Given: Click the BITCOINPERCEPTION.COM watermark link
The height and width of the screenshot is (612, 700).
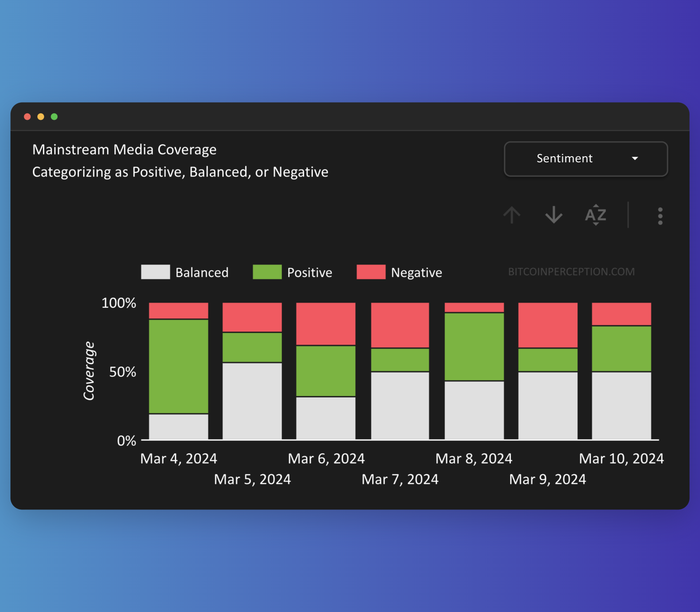Looking at the screenshot, I should point(571,272).
